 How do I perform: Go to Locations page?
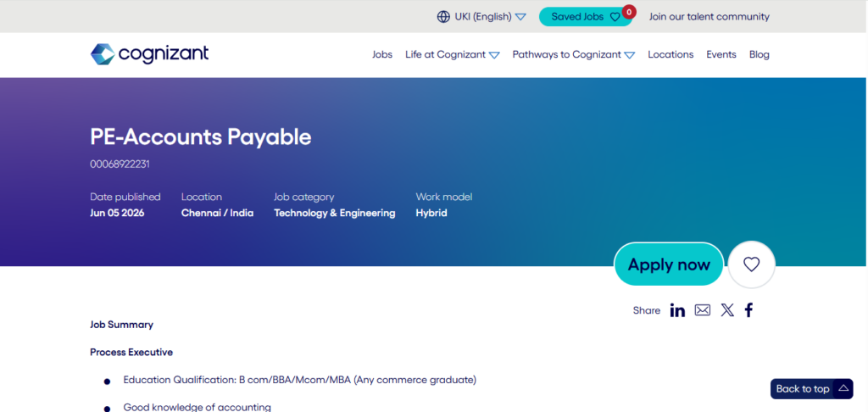670,54
